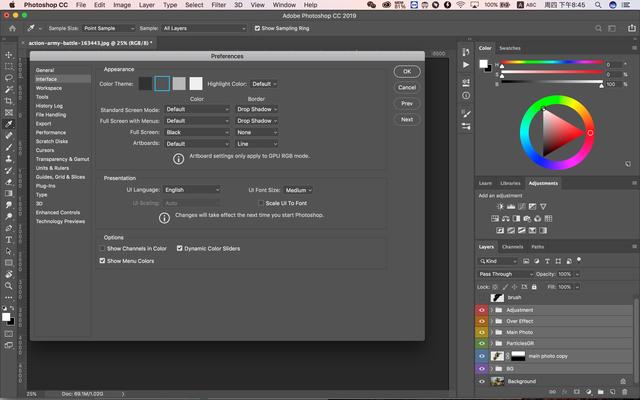Viewport: 640px width, 400px height.
Task: Open Standard Screen Mode color dropdown
Action: click(197, 109)
